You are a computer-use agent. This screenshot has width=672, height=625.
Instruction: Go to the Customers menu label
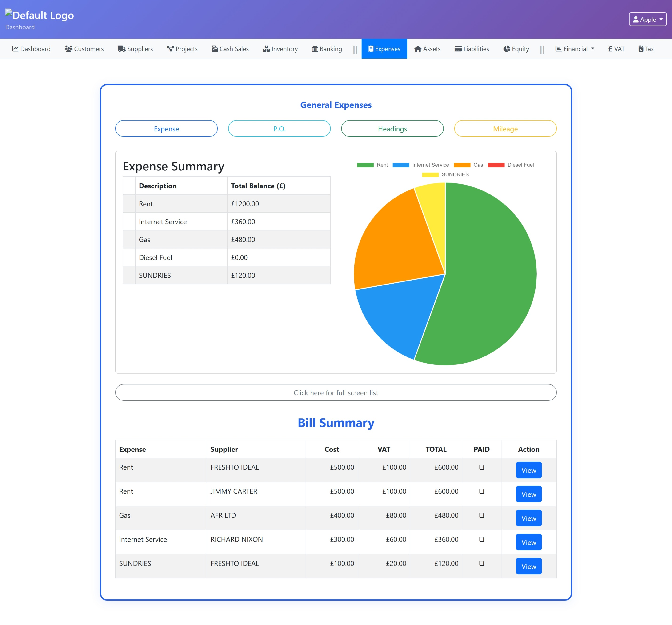(89, 49)
